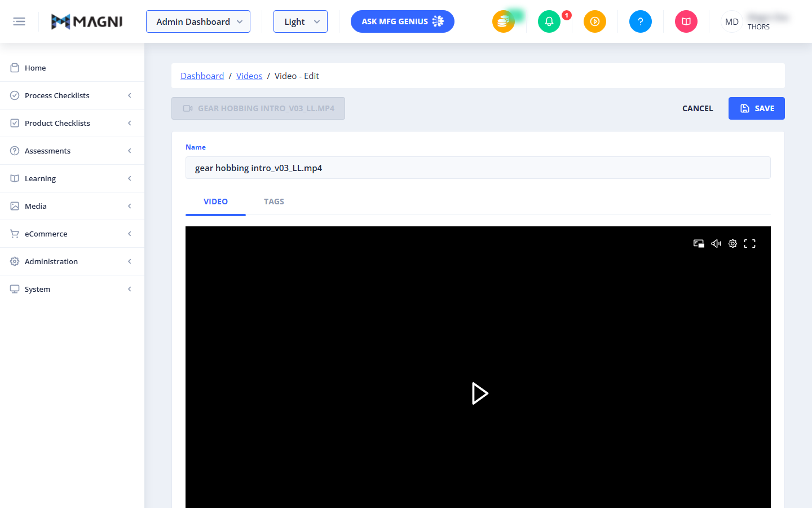Open Process Checklists menu item
The width and height of the screenshot is (812, 508).
coord(72,95)
